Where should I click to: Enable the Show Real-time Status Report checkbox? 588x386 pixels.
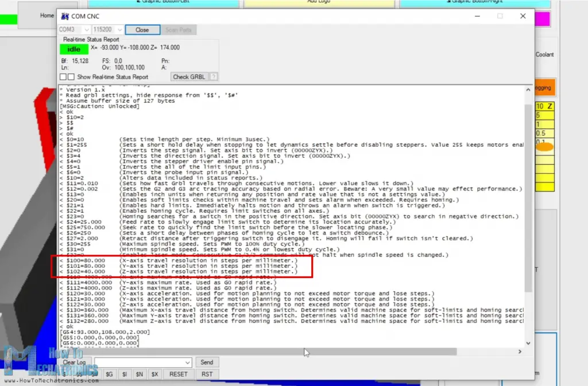[x=71, y=77]
